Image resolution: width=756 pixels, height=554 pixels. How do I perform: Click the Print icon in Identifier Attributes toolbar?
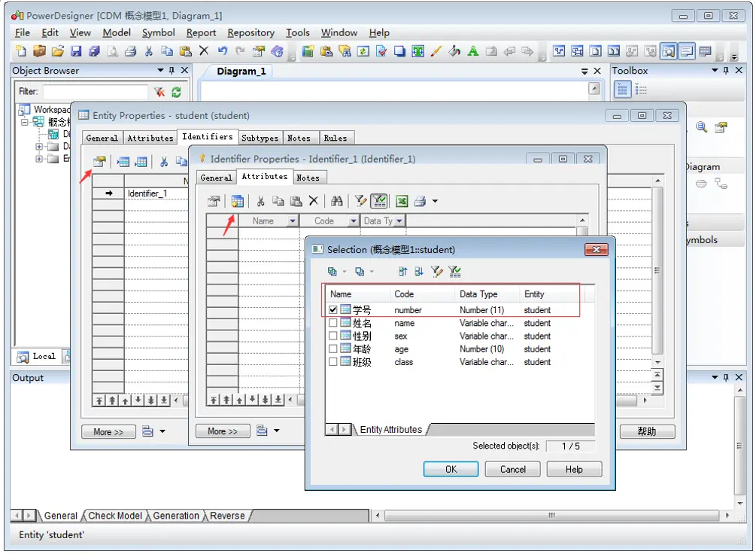tap(420, 200)
